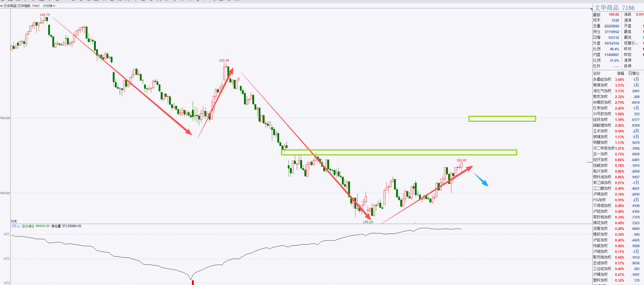The height and width of the screenshot is (285, 644).
Task: Sort list by 日增仓 column header
Action: (634, 74)
